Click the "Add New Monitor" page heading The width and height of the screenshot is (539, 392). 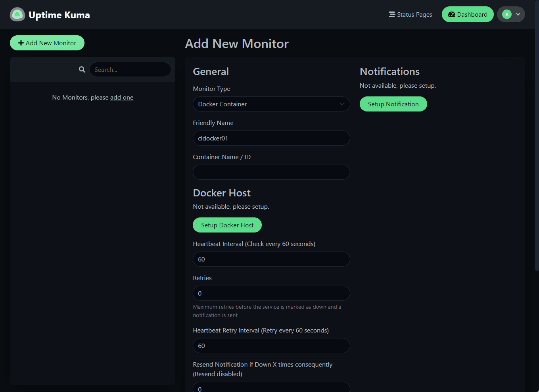(x=237, y=44)
